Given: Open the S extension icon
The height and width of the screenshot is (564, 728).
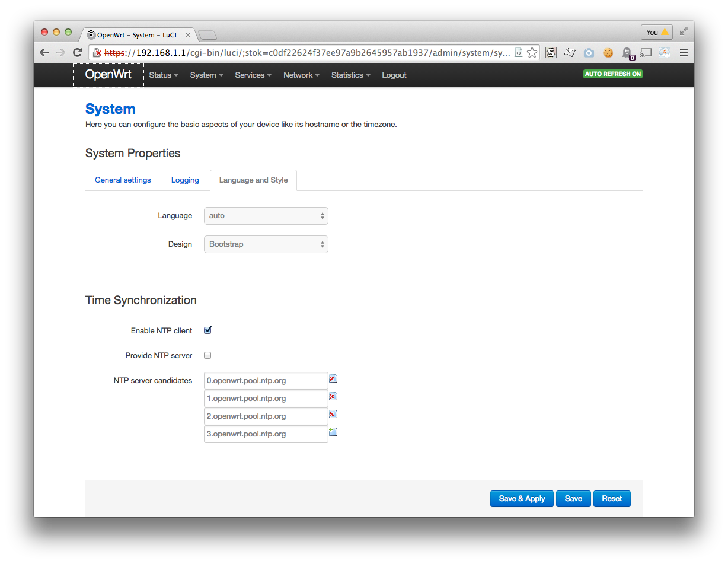Looking at the screenshot, I should 551,53.
